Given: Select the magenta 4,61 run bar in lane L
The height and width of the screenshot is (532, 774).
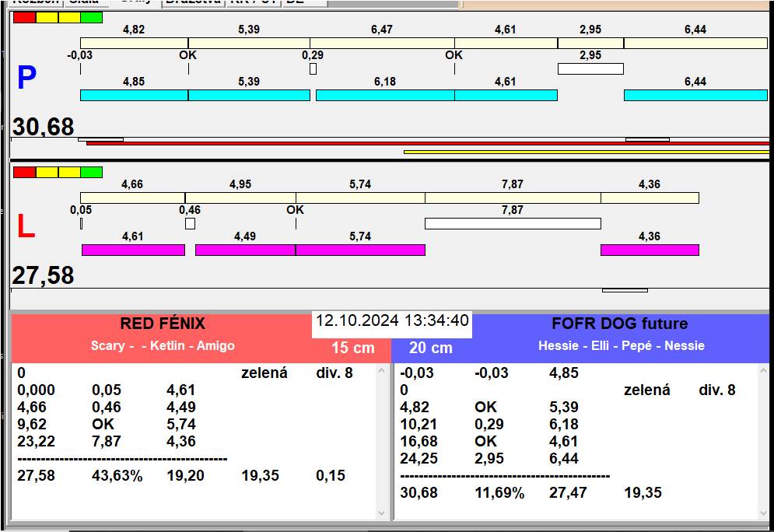Looking at the screenshot, I should coord(133,250).
